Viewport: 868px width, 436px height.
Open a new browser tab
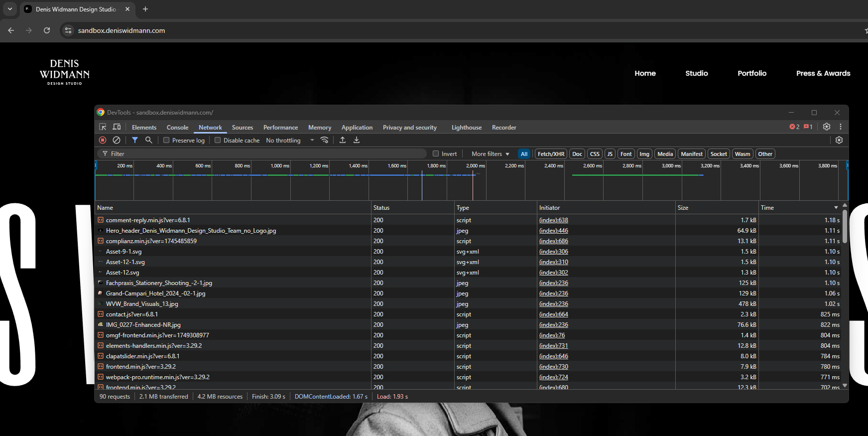pyautogui.click(x=145, y=9)
